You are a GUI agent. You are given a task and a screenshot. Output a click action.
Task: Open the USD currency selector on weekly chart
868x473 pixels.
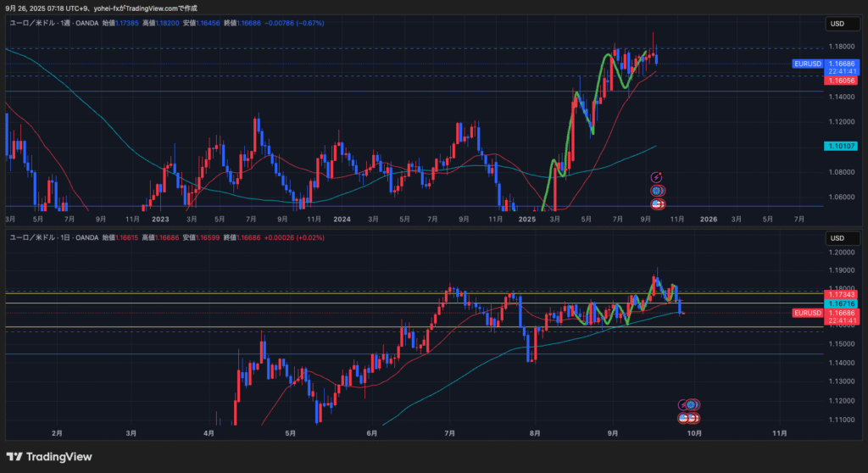pos(838,23)
